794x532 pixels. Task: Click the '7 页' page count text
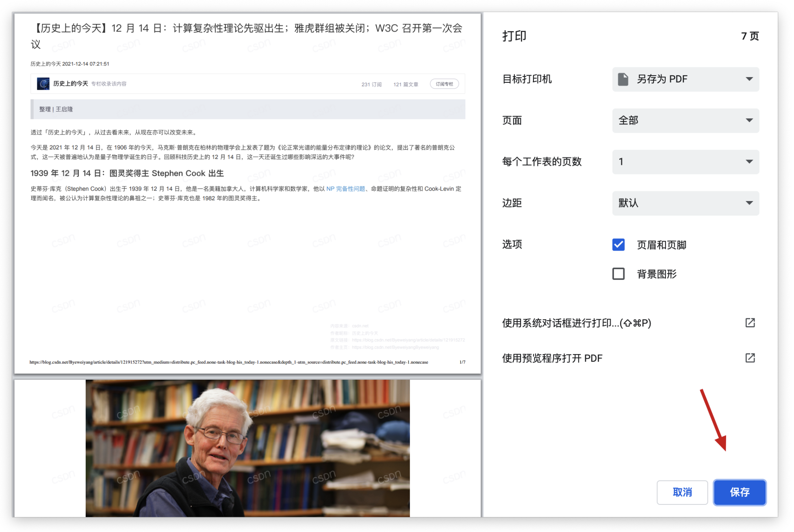coord(750,36)
